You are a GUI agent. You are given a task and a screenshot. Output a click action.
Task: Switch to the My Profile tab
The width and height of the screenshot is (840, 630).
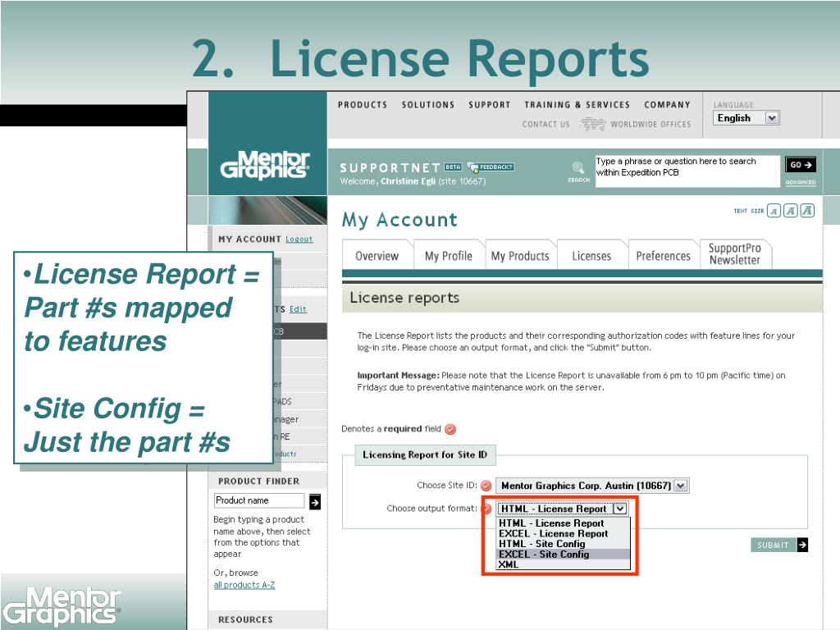[x=449, y=256]
